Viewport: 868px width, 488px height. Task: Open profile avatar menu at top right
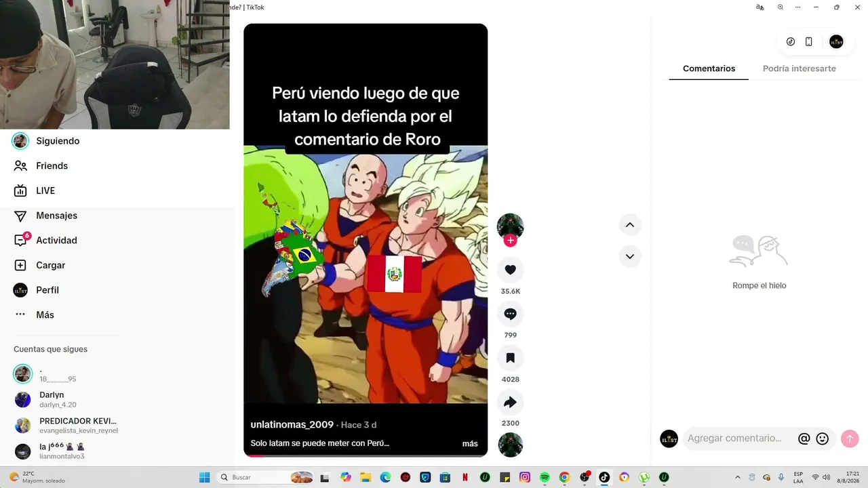837,41
